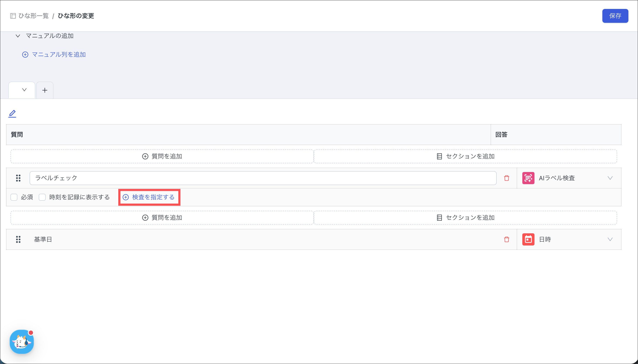Delete the ラベルチェック question with trash icon
Screen dimensions: 638x364
click(506, 178)
